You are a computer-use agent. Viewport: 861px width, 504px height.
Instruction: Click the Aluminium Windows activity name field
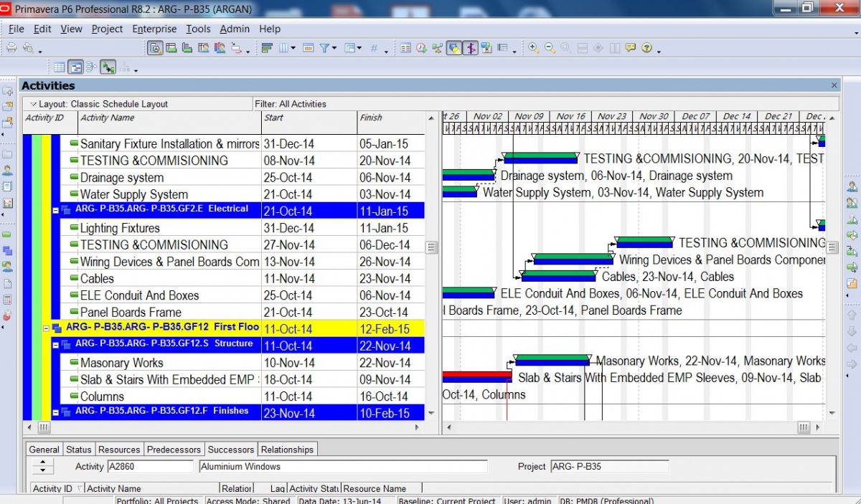[343, 466]
